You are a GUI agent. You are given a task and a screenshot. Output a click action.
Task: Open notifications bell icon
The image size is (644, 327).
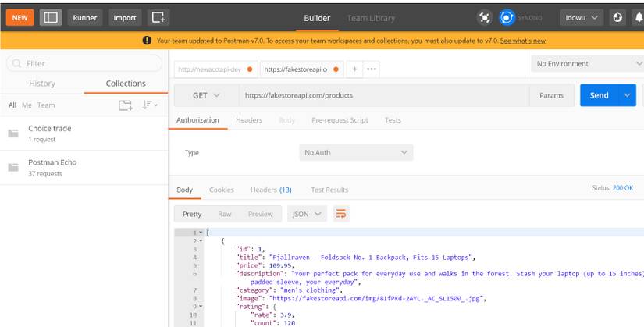pos(639,18)
